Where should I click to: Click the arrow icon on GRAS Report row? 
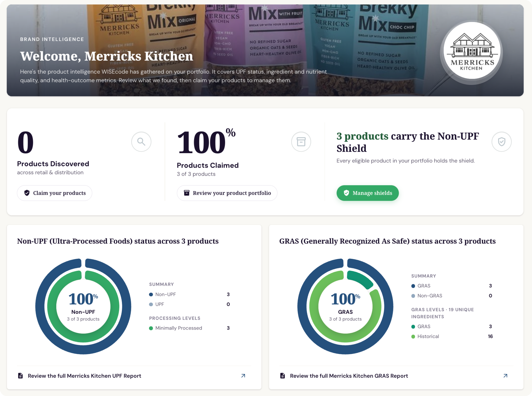coord(505,376)
